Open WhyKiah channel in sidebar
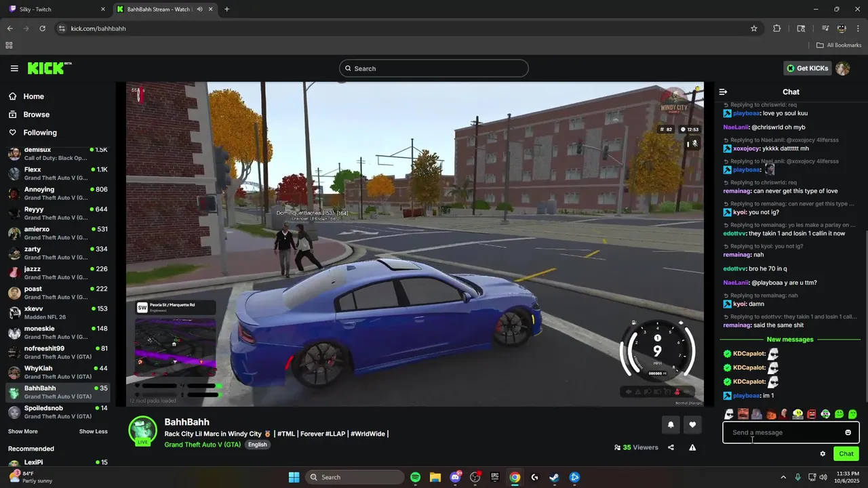This screenshot has height=488, width=868. coord(57,372)
